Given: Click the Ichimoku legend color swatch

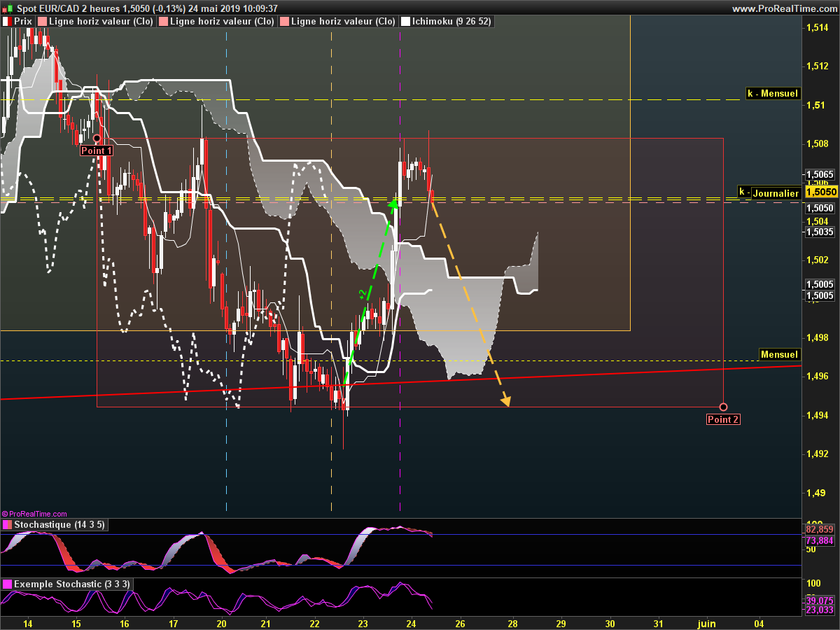Looking at the screenshot, I should click(x=405, y=22).
